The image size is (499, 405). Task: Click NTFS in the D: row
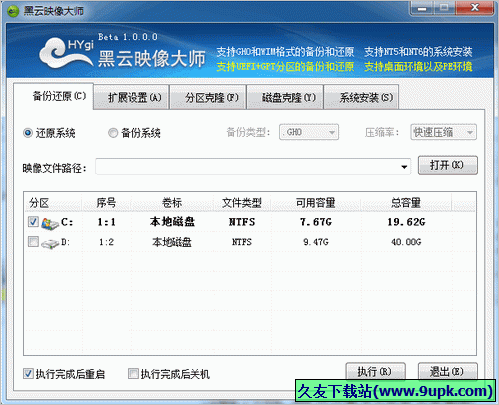(x=242, y=242)
